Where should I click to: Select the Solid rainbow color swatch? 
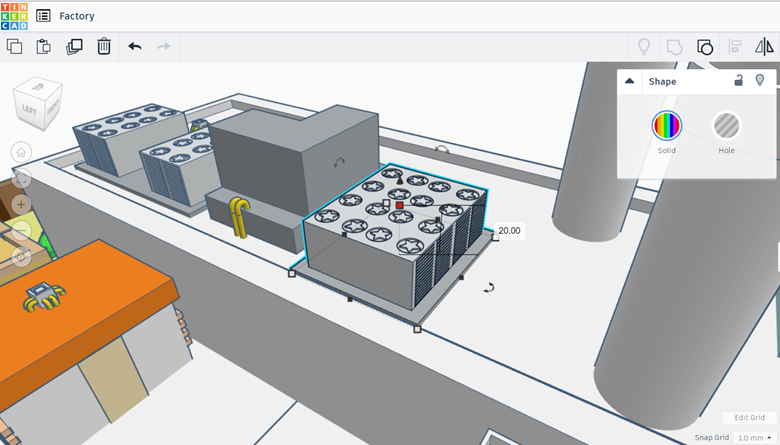667,125
